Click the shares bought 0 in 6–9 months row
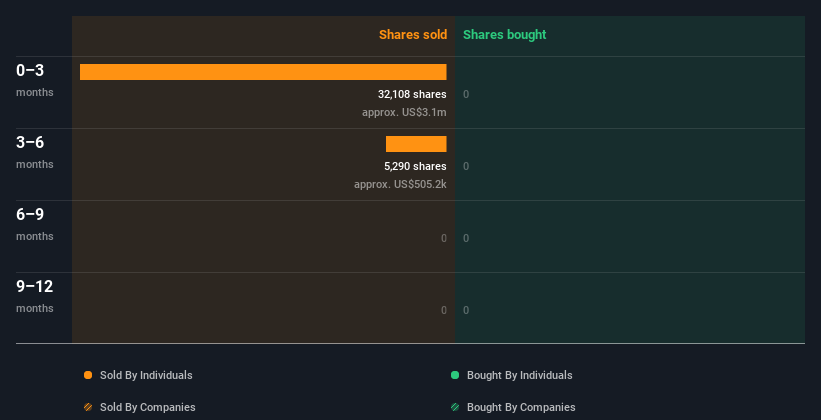The width and height of the screenshot is (821, 420). [x=466, y=238]
